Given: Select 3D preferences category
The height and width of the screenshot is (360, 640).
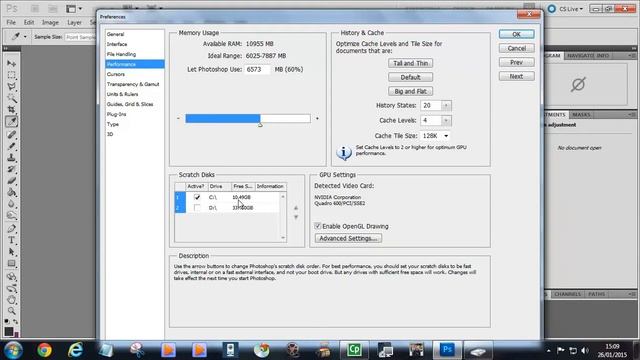Looking at the screenshot, I should click(x=110, y=134).
